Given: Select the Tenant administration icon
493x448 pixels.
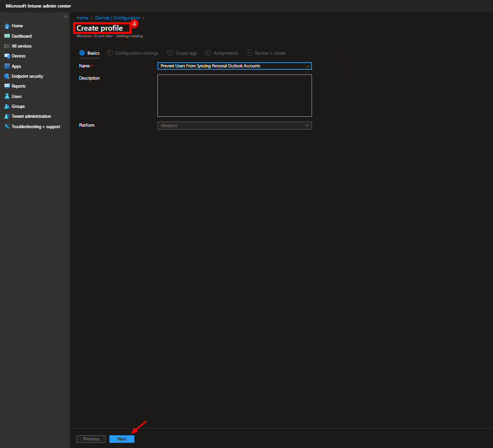Looking at the screenshot, I should (7, 116).
